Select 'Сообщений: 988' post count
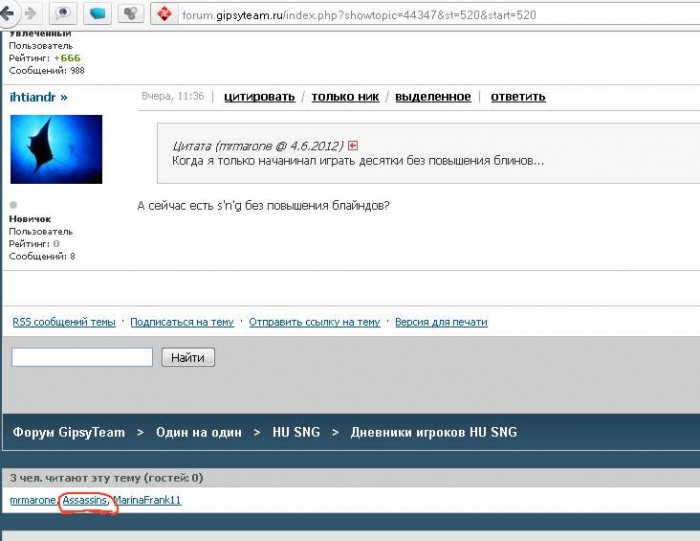The height and width of the screenshot is (541, 700). click(x=46, y=71)
